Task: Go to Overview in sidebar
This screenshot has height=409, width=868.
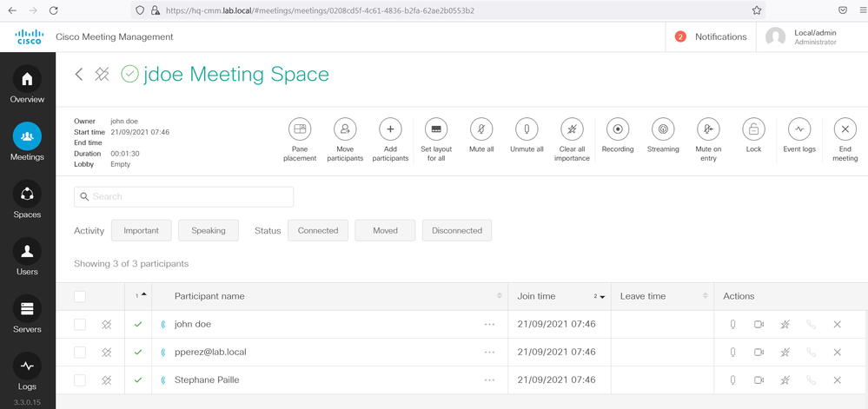Action: tap(27, 85)
